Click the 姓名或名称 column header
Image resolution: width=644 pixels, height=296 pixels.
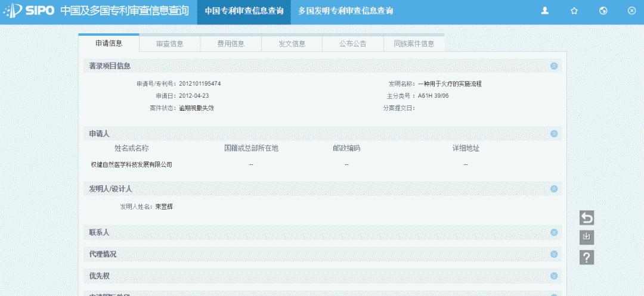pyautogui.click(x=131, y=148)
